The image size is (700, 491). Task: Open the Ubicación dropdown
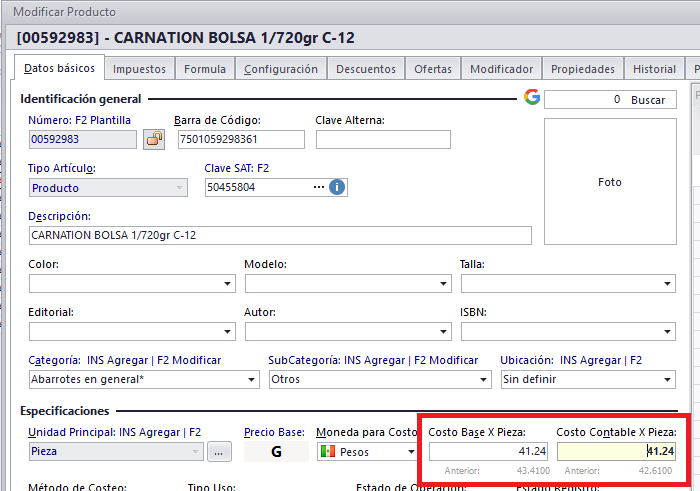(668, 379)
